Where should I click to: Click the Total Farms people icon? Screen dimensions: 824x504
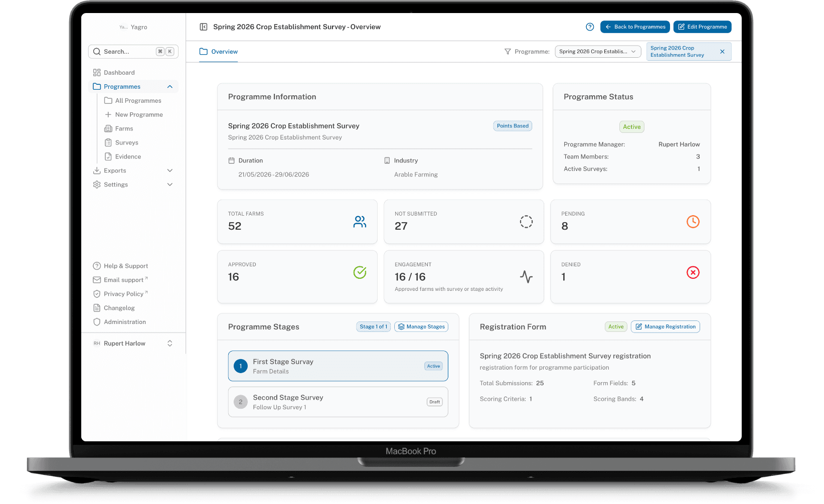pyautogui.click(x=360, y=222)
